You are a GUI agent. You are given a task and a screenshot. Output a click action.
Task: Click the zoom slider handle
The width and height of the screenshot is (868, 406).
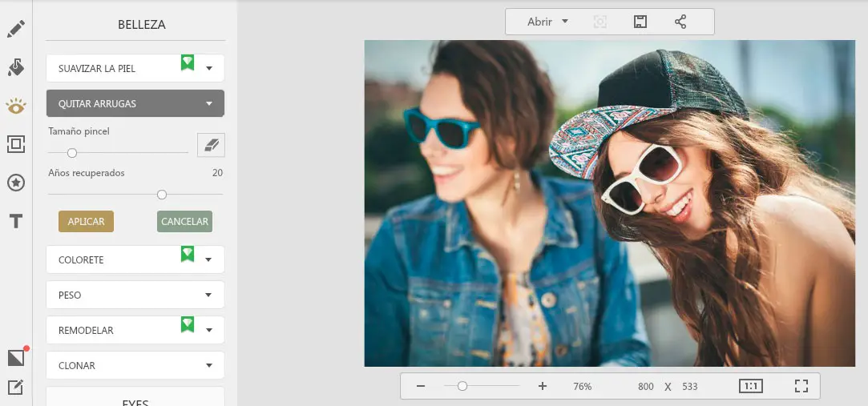(462, 386)
